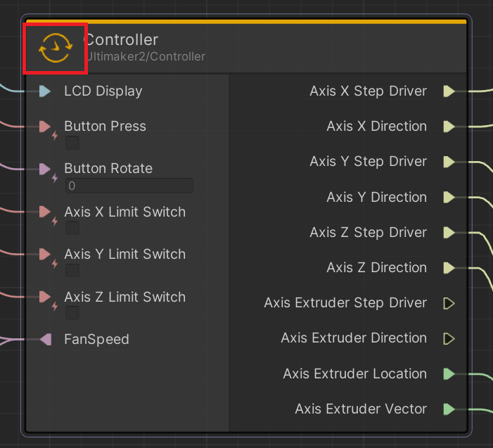493x448 pixels.
Task: Click the Axis Extruder Direction output port
Action: pos(449,338)
